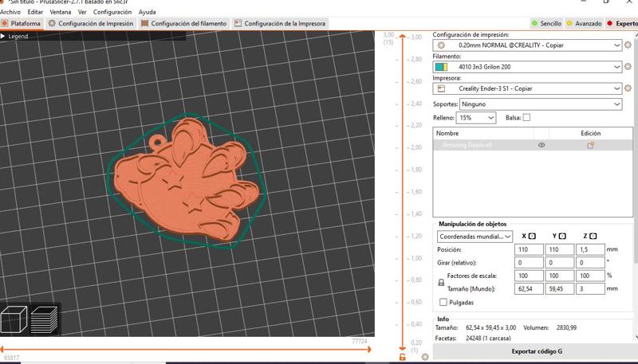Enable the Pulgadas checkbox
This screenshot has height=364, width=638.
click(x=443, y=302)
